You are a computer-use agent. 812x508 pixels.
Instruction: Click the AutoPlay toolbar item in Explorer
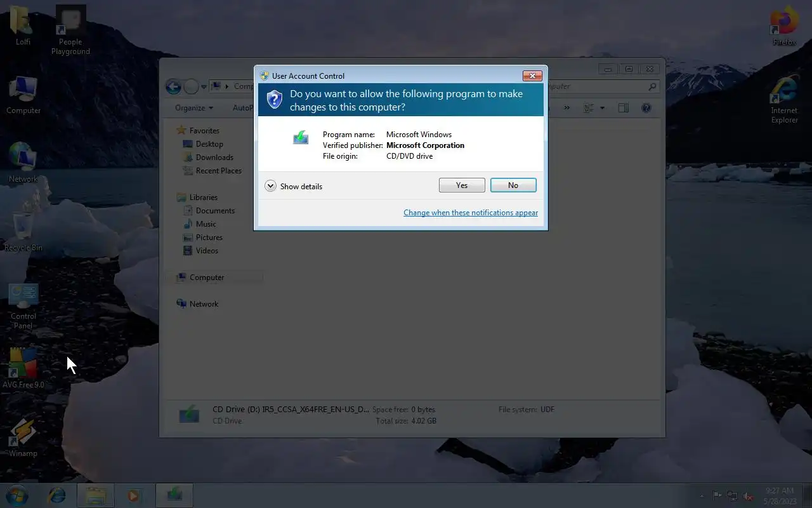coord(243,108)
